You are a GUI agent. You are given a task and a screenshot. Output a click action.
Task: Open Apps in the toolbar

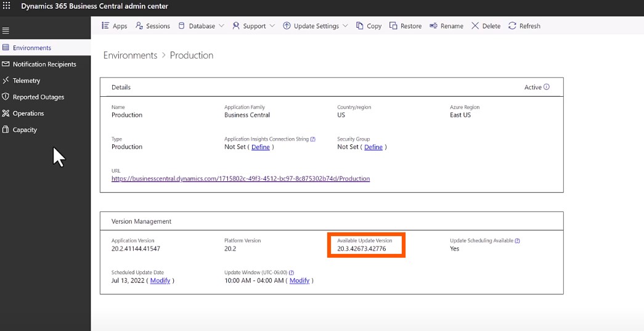(114, 26)
